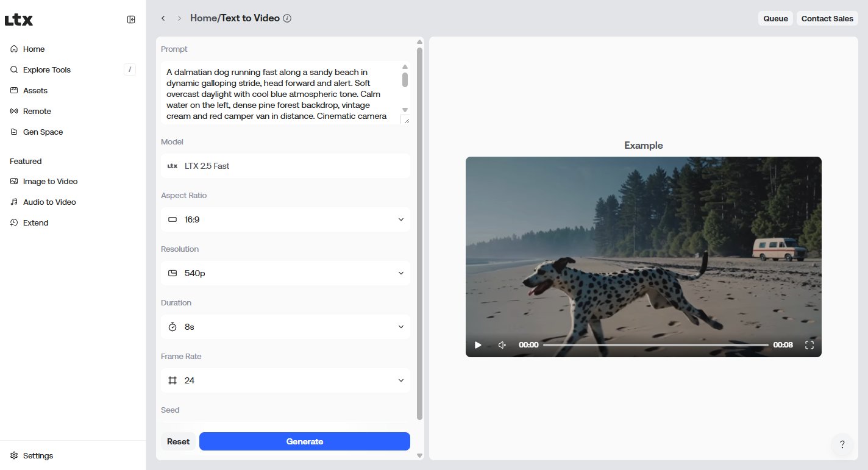
Task: Click the Prompt label
Action: point(174,49)
